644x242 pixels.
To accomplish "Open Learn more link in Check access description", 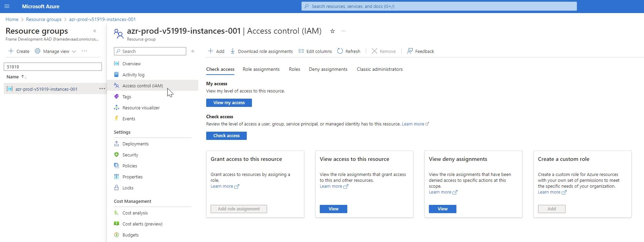I will 415,124.
